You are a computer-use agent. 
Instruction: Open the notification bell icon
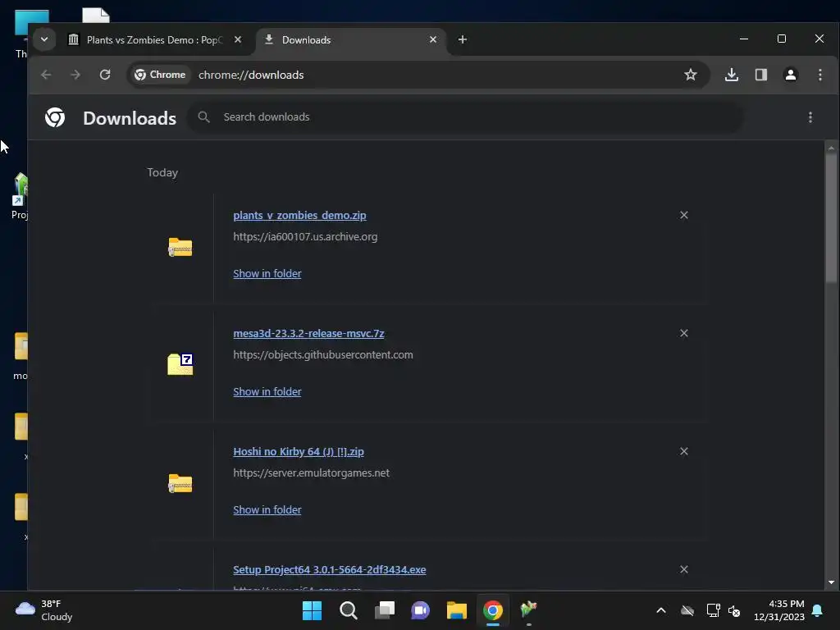[x=818, y=610]
